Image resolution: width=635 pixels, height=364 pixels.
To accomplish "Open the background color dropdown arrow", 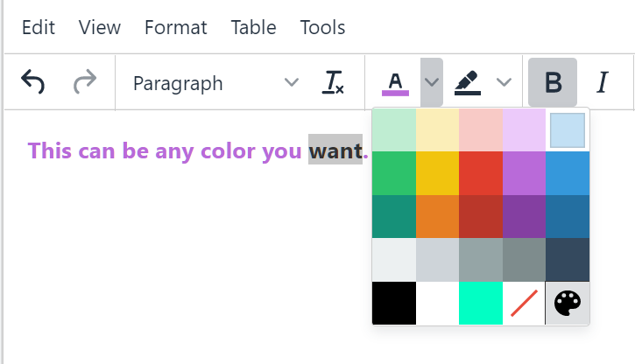I will [x=504, y=82].
